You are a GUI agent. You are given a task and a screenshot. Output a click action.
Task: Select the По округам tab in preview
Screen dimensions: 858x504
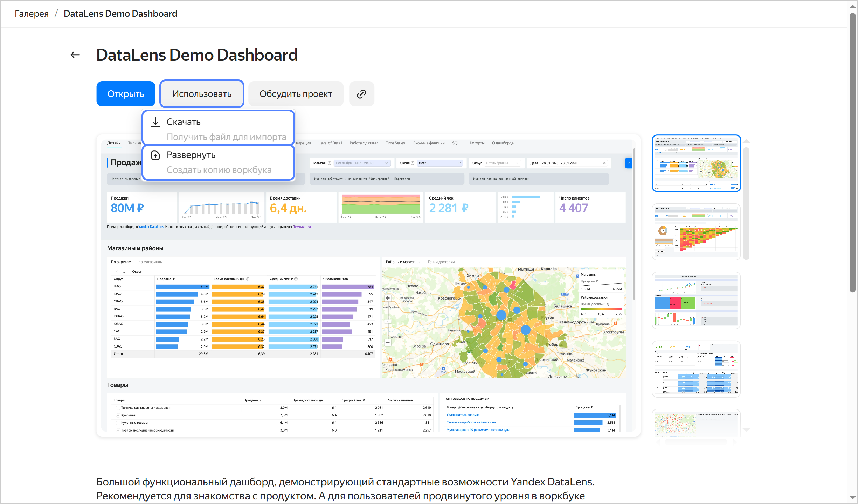pyautogui.click(x=121, y=262)
